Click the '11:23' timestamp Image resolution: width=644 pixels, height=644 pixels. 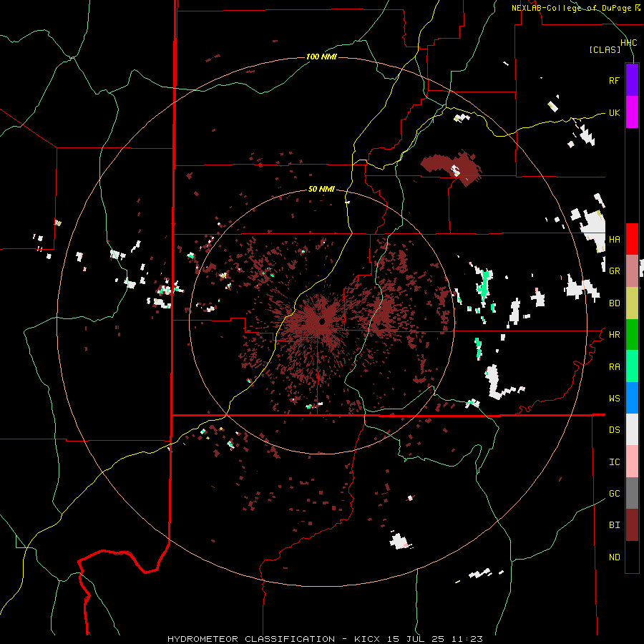tap(467, 639)
